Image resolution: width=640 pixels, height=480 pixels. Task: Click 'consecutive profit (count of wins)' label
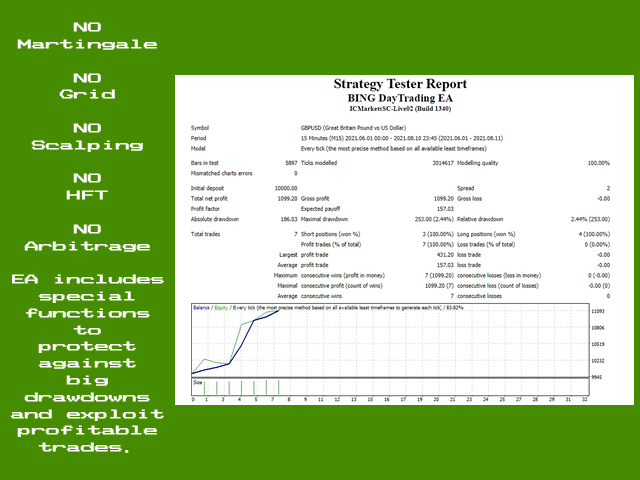tap(341, 286)
